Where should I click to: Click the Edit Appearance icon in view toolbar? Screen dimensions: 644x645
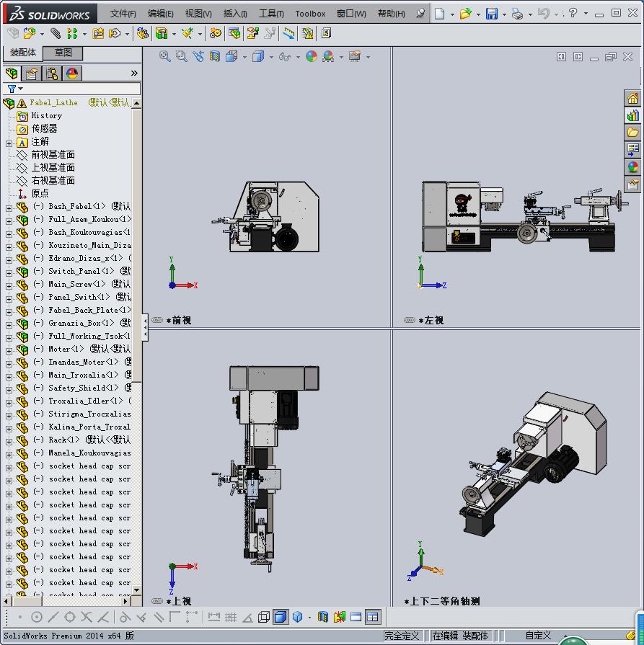pos(311,56)
